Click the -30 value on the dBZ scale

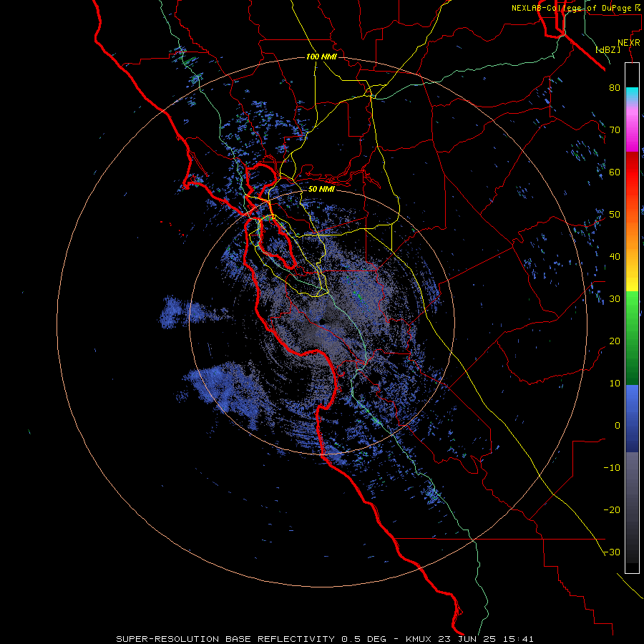click(612, 552)
